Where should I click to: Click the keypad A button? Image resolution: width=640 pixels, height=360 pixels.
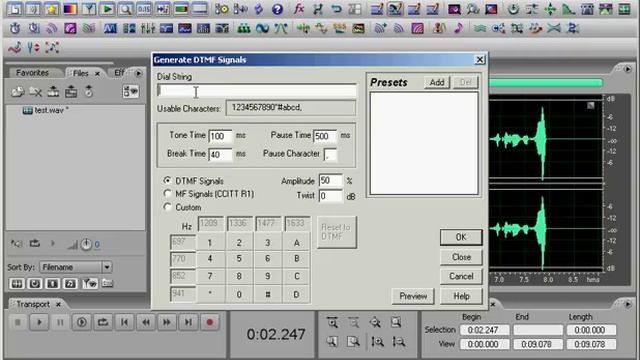pos(296,243)
